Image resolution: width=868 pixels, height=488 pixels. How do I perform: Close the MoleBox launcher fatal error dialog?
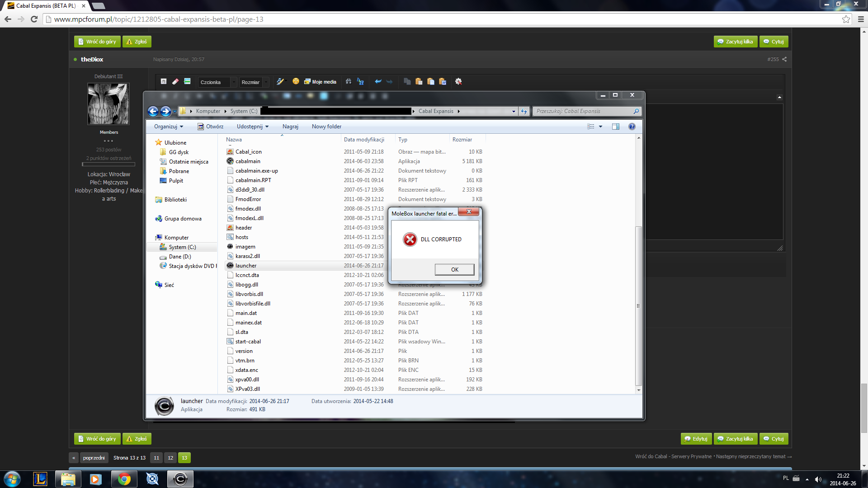click(469, 212)
